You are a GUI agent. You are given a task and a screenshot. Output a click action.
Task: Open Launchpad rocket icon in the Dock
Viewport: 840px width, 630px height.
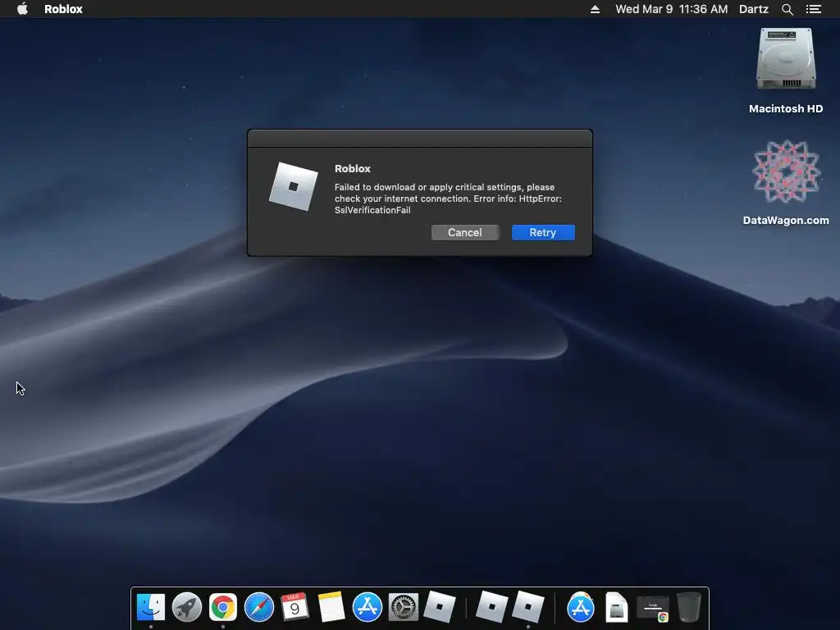[x=187, y=607]
